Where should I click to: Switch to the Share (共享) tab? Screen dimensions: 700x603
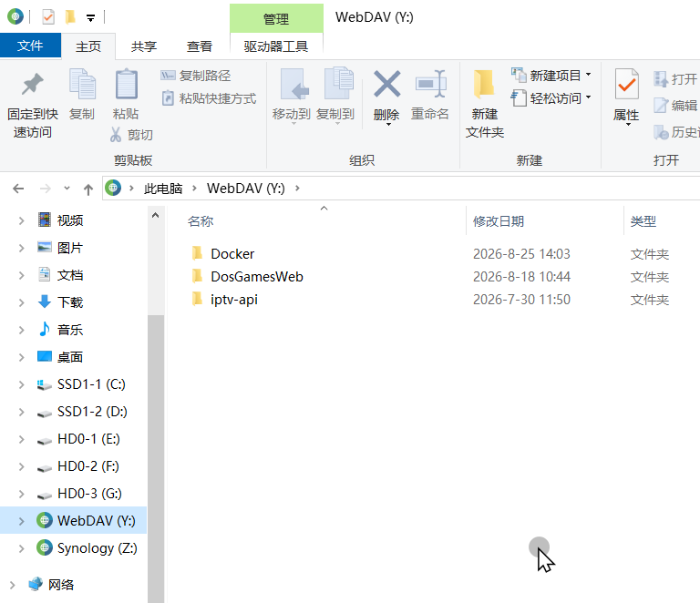(144, 46)
